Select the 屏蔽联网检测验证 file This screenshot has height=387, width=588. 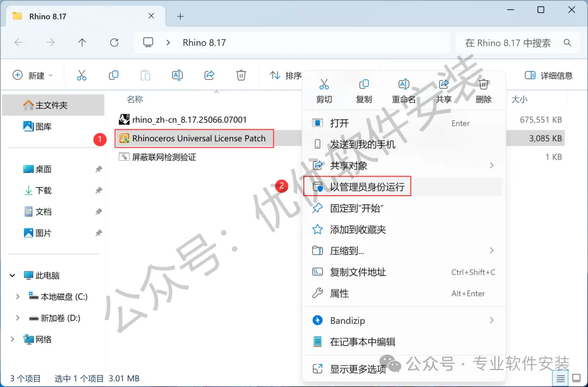pyautogui.click(x=157, y=157)
